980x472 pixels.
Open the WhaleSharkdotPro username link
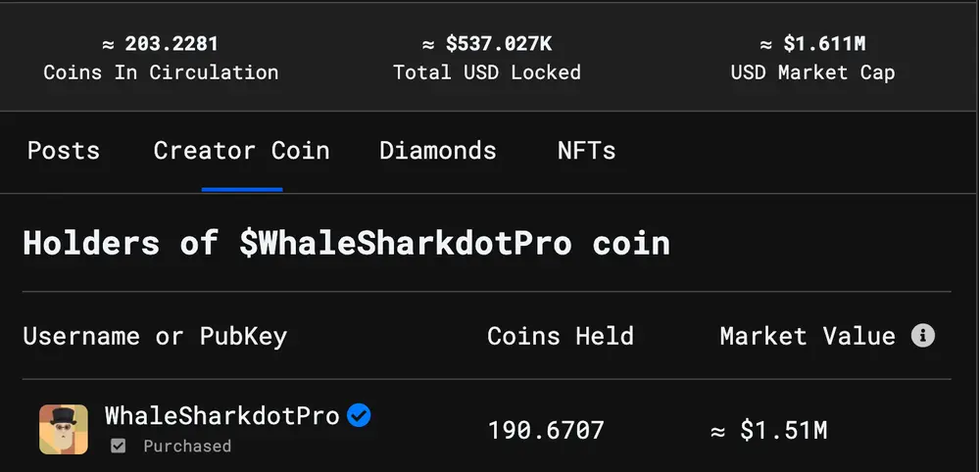tap(221, 415)
